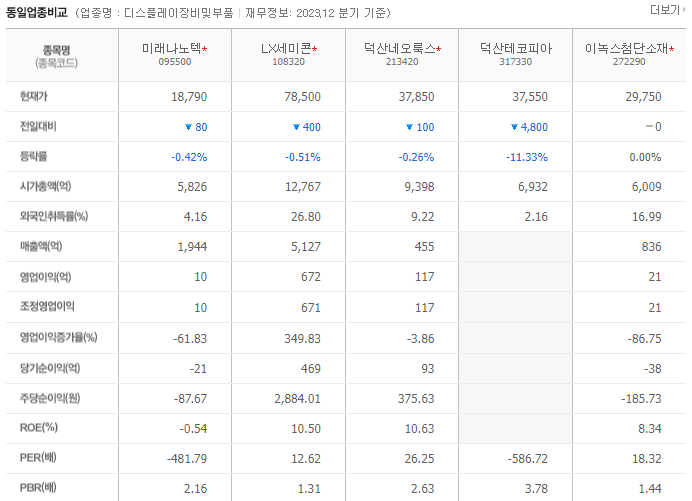Click foreign ownership value 16.99
Image resolution: width=692 pixels, height=501 pixels.
point(647,217)
